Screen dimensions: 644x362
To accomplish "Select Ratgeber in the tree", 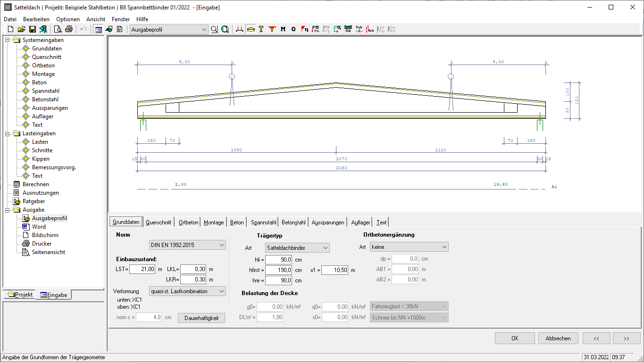I will point(34,201).
